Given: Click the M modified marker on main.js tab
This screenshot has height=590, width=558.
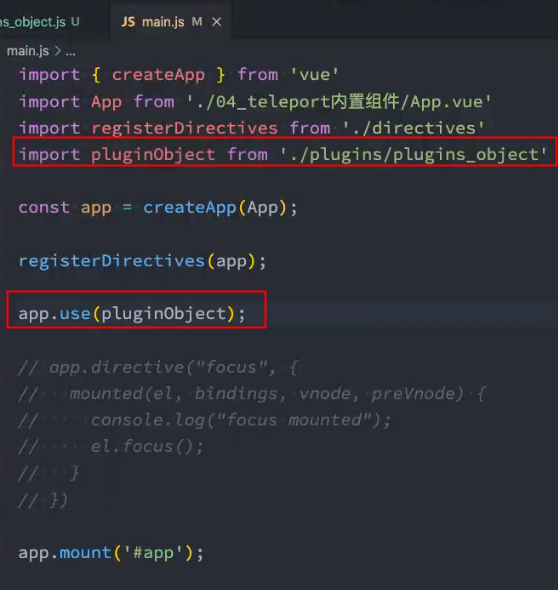Looking at the screenshot, I should point(197,22).
